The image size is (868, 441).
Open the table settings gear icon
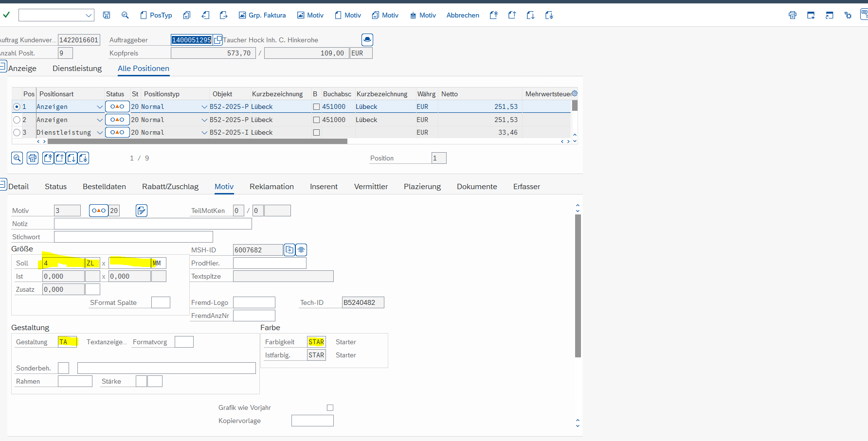575,93
